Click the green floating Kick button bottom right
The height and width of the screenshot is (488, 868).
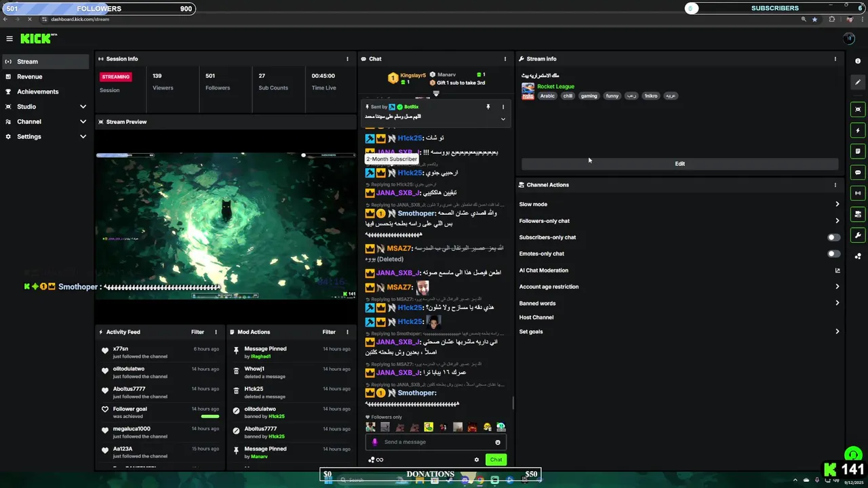tap(853, 455)
